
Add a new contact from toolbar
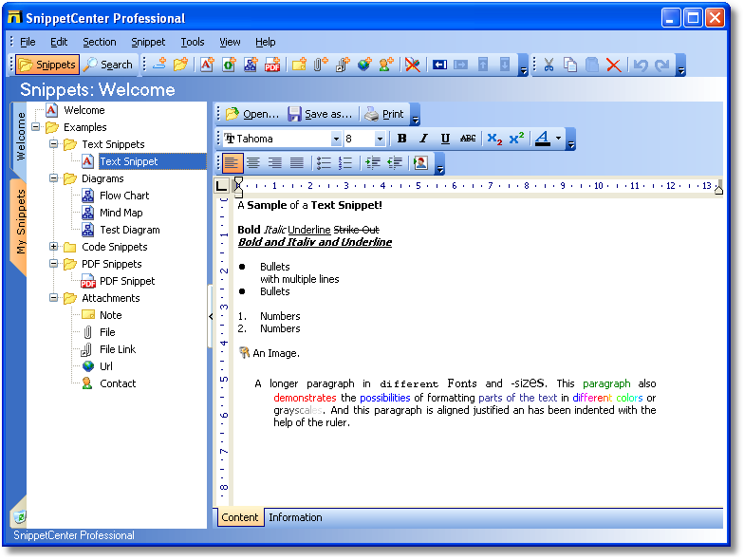pos(386,65)
